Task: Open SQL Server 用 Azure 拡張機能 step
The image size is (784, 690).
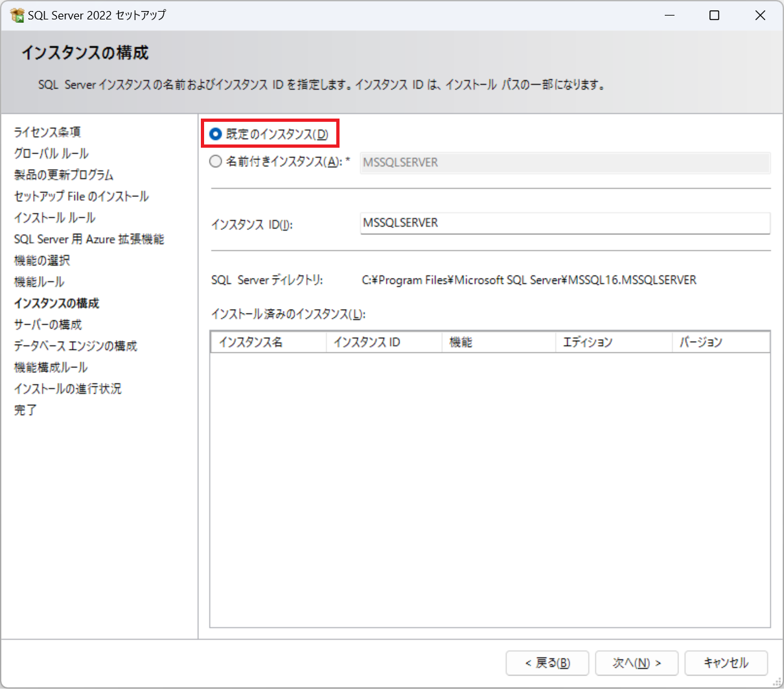Action: (89, 239)
